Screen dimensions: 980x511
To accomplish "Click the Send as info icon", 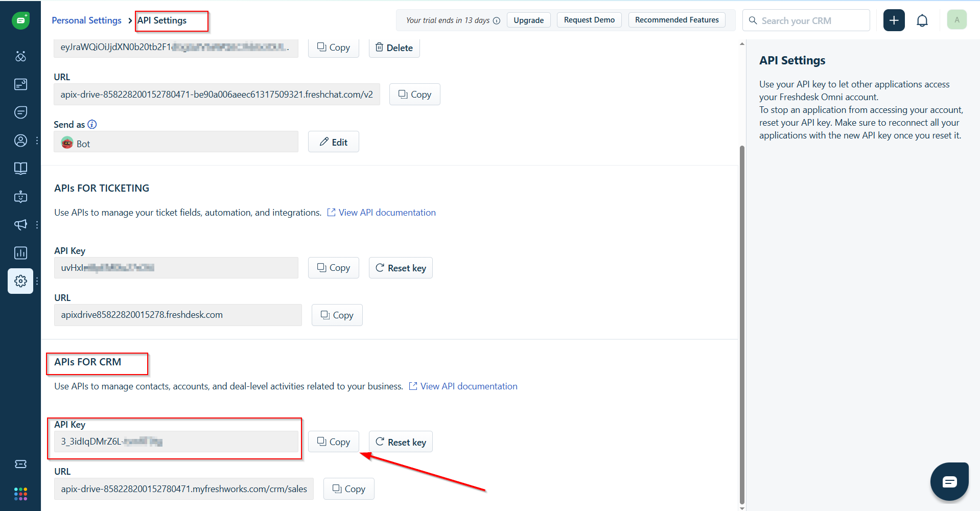I will coord(92,124).
